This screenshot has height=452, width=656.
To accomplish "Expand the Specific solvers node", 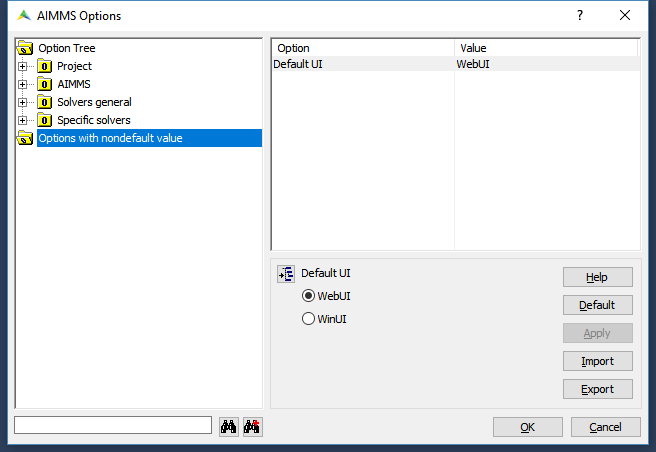I will pyautogui.click(x=23, y=120).
